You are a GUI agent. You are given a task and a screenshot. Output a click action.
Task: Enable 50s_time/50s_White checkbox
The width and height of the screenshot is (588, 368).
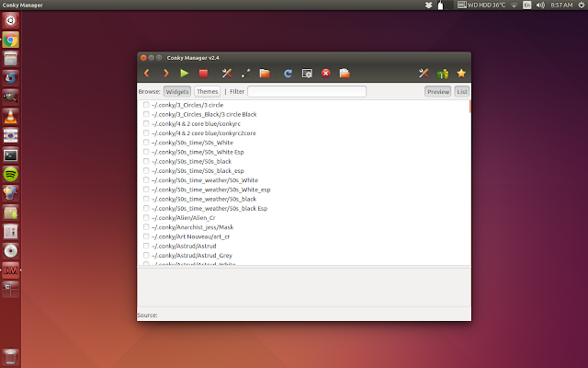pos(146,143)
